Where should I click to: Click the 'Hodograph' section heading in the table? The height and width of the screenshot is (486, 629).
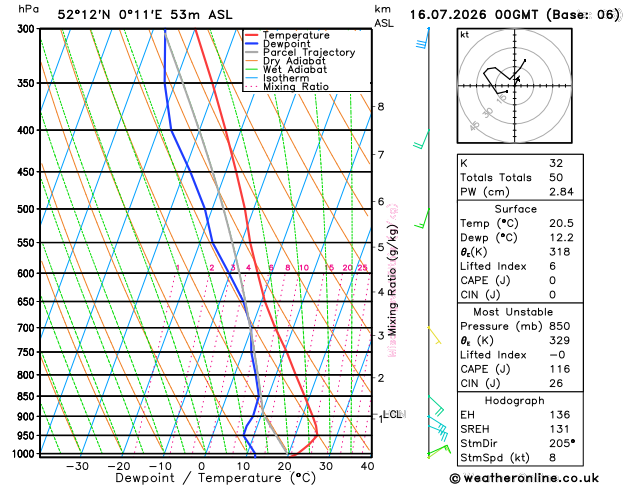pos(514,401)
